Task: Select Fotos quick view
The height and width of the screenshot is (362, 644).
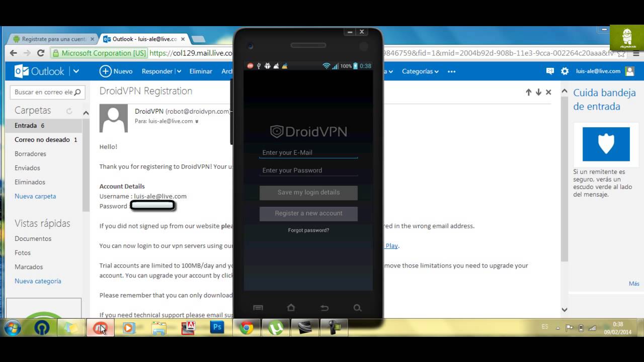Action: (x=23, y=253)
